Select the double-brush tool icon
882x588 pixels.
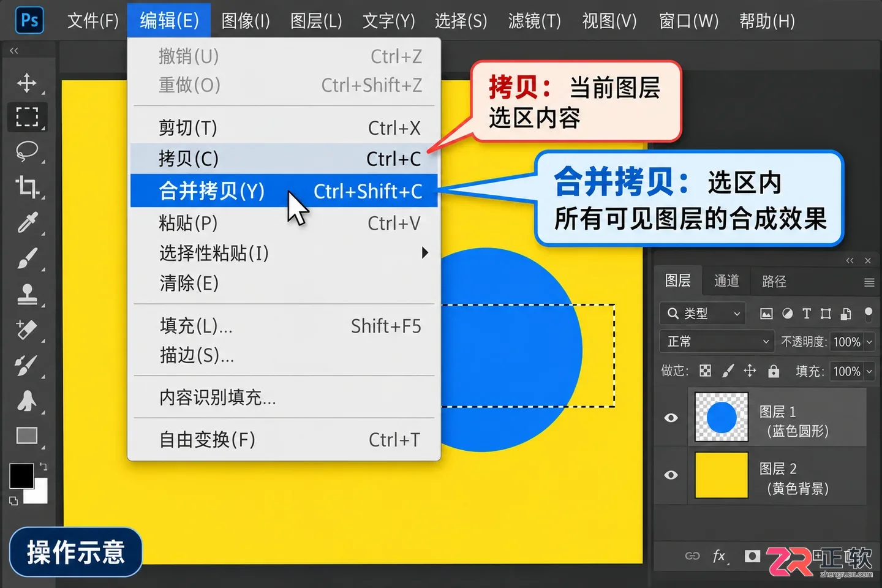[27, 366]
